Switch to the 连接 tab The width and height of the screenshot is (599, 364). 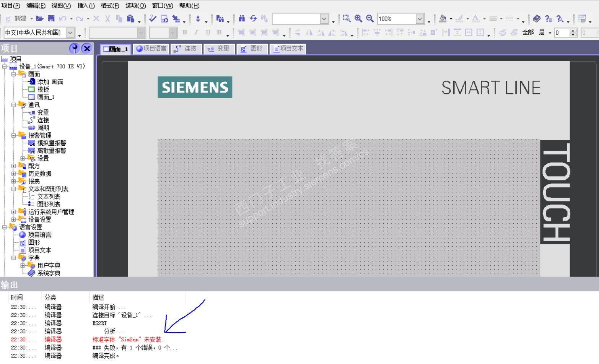[x=186, y=49]
